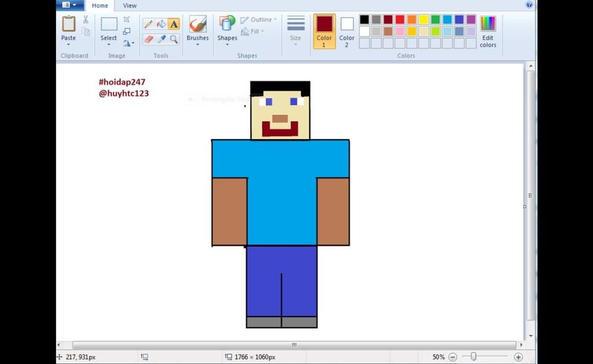Pick the turquoise color swatch
This screenshot has width=593, height=364.
448,19
